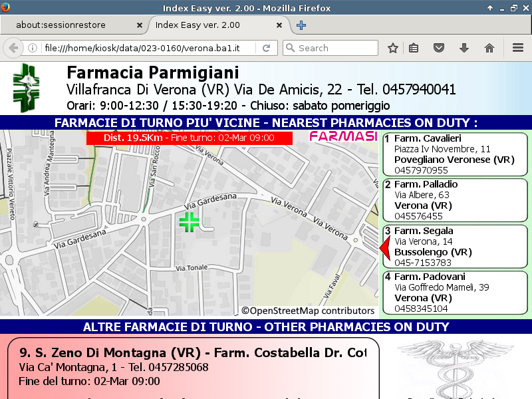Screen dimensions: 532x399
Task: Go to Firefox home page icon
Action: tap(489, 48)
